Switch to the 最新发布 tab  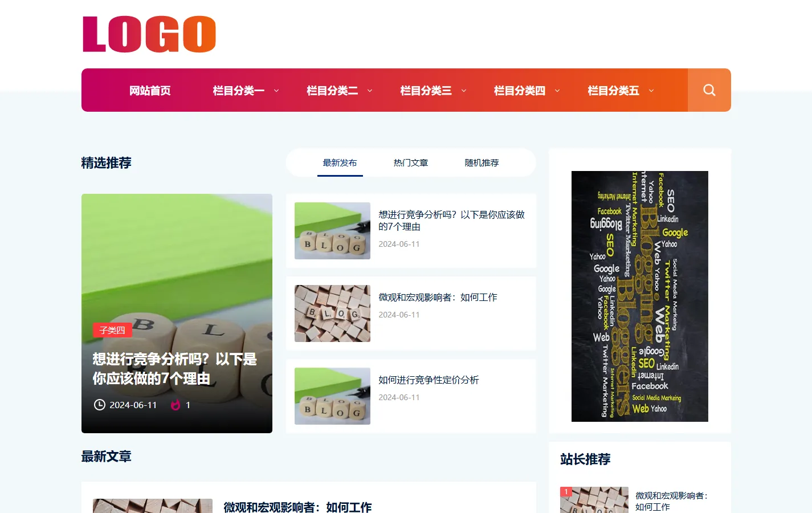pyautogui.click(x=340, y=163)
